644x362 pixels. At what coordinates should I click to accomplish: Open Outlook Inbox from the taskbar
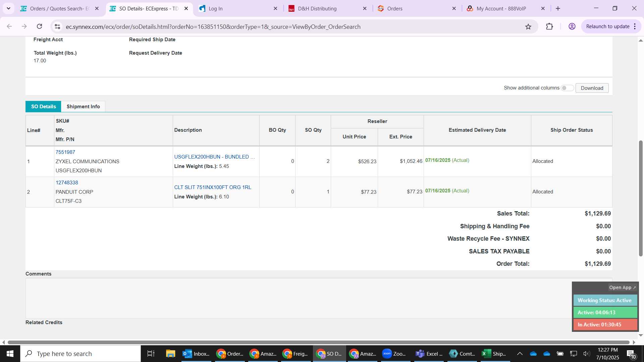point(196,354)
